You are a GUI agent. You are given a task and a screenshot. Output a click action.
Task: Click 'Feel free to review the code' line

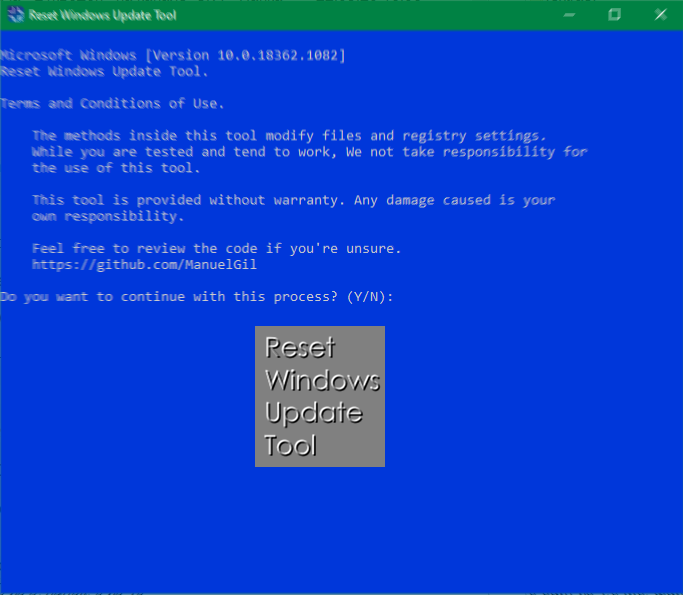216,248
